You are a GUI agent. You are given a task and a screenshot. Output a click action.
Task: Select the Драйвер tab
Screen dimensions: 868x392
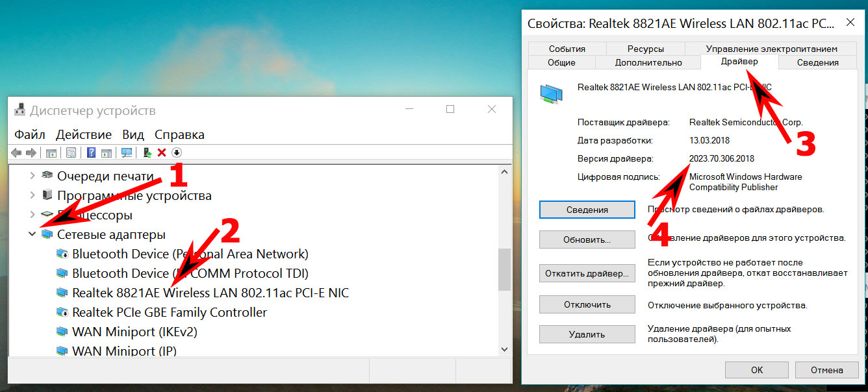click(739, 61)
